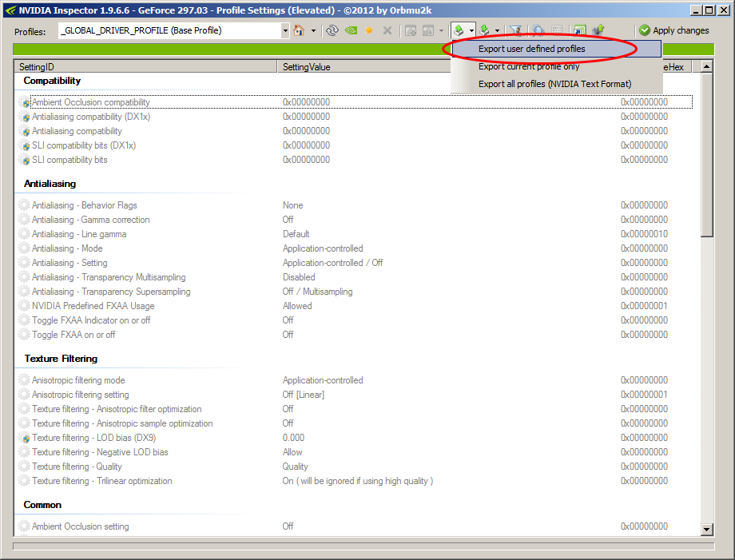The height and width of the screenshot is (560, 735).
Task: Click the Remove application from profile icon
Action: [x=428, y=30]
